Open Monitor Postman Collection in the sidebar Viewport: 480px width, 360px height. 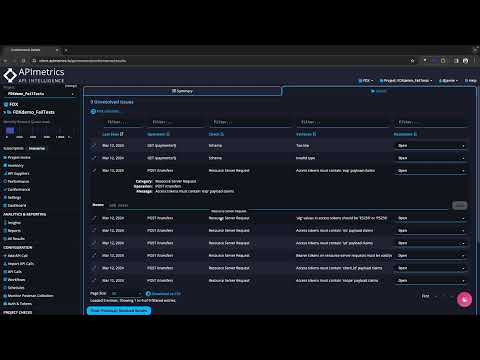(30, 296)
